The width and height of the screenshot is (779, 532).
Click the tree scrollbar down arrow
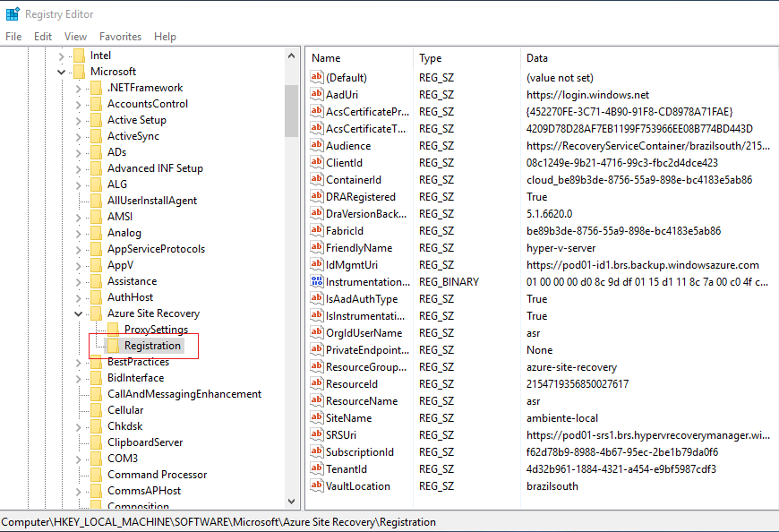click(x=292, y=502)
